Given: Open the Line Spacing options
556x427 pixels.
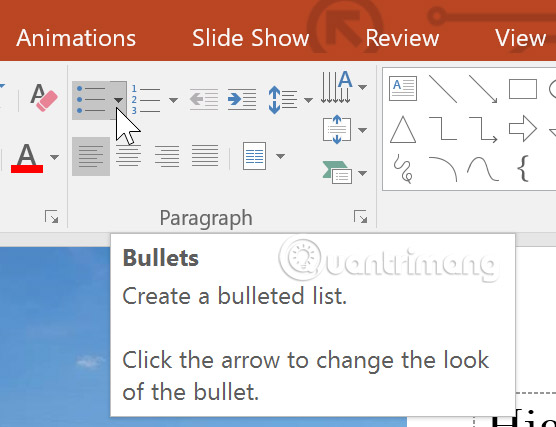Looking at the screenshot, I should 283,100.
